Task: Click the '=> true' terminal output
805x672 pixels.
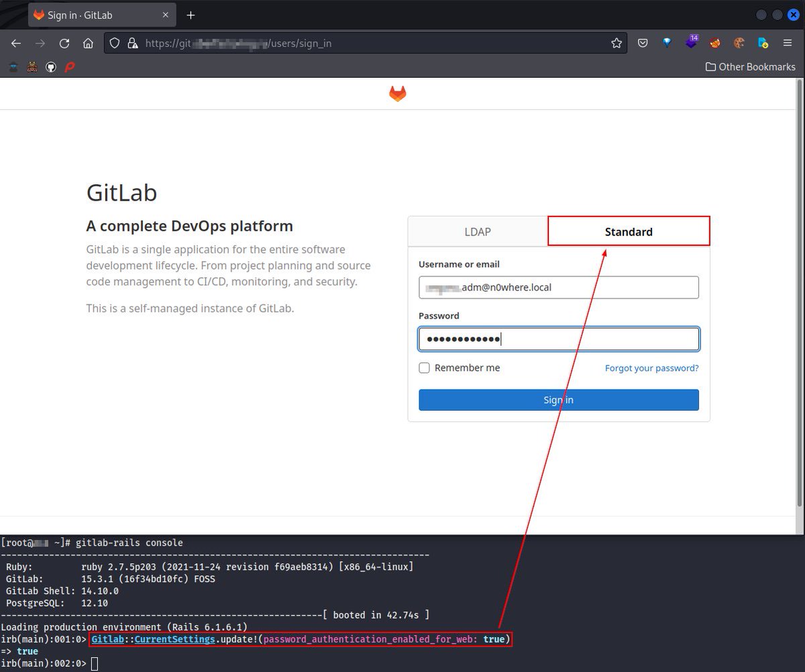Action: click(x=19, y=651)
